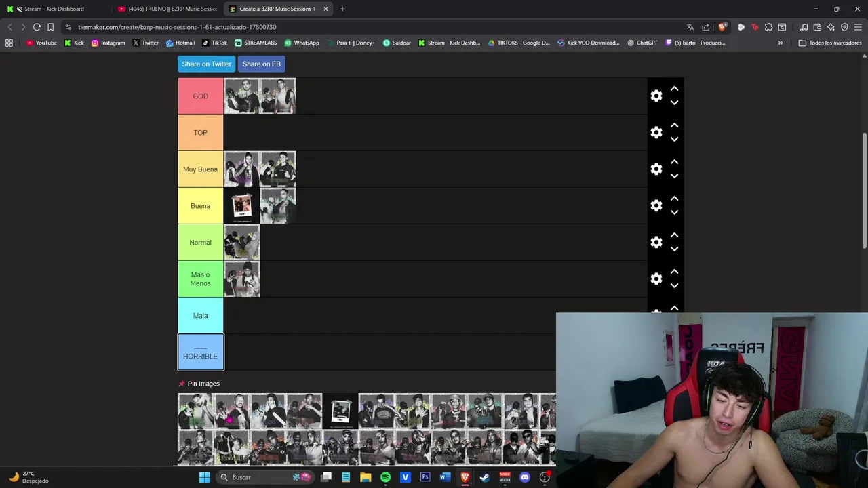Move Normal tier row down
The height and width of the screenshot is (488, 868).
(674, 249)
